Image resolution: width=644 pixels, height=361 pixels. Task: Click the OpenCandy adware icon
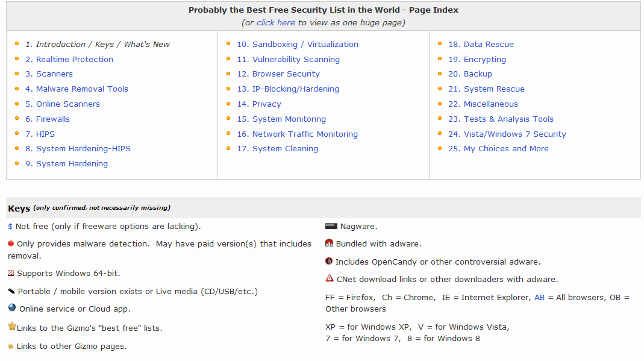click(329, 262)
